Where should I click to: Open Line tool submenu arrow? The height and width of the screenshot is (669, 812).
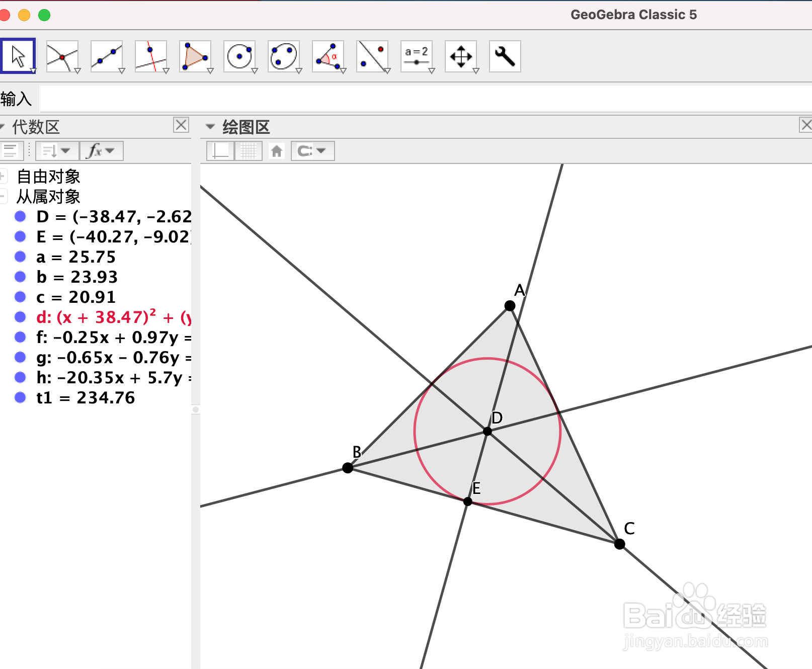122,71
